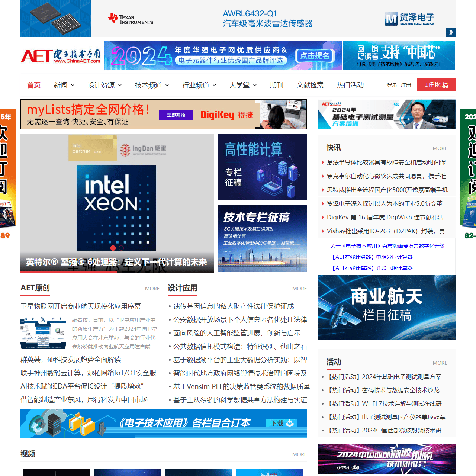The height and width of the screenshot is (476, 476).
Task: Open article 基于主从多链的科学数据共享方法
Action: coord(240,400)
